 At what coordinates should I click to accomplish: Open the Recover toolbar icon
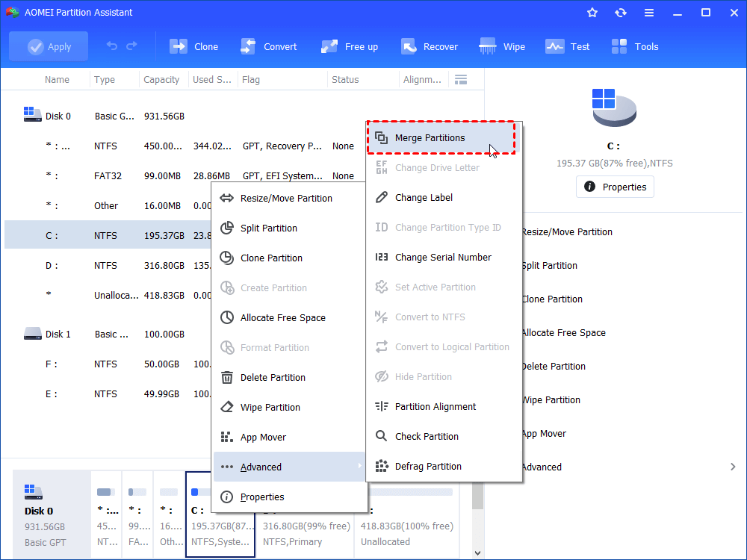(x=429, y=46)
